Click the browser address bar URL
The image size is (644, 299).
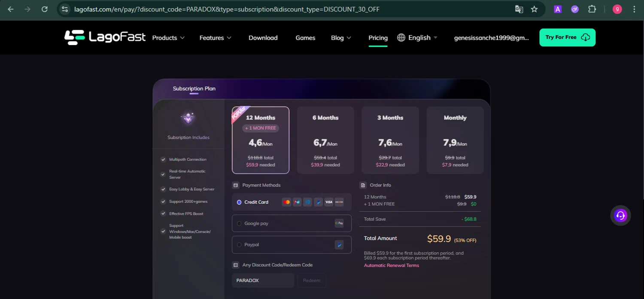227,9
